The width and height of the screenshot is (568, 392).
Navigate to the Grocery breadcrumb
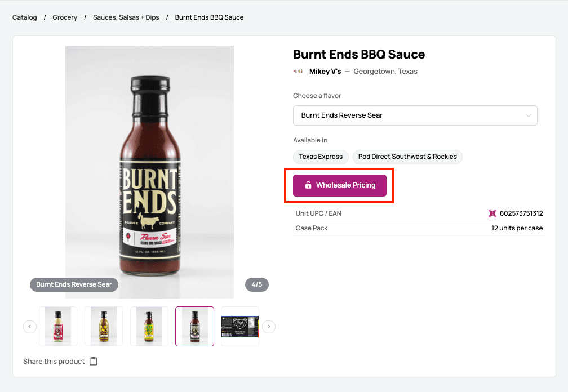[x=65, y=17]
